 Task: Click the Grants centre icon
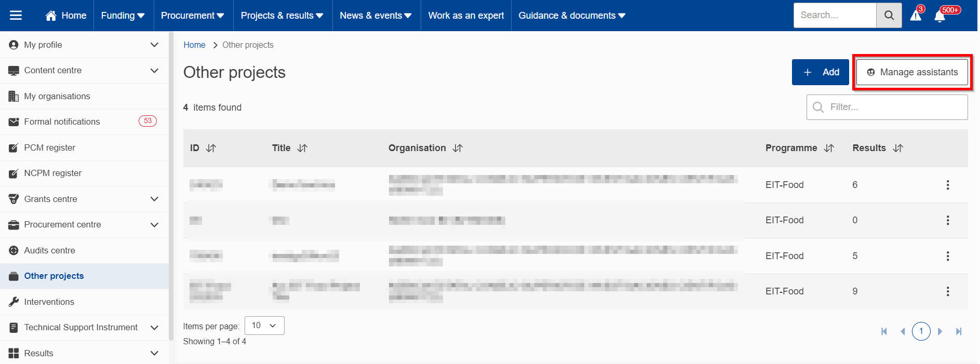(14, 199)
